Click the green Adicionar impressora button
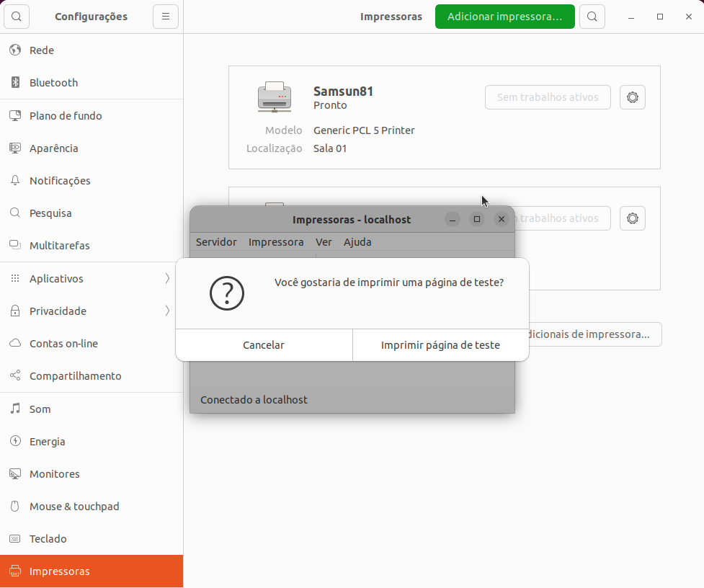 (x=504, y=17)
